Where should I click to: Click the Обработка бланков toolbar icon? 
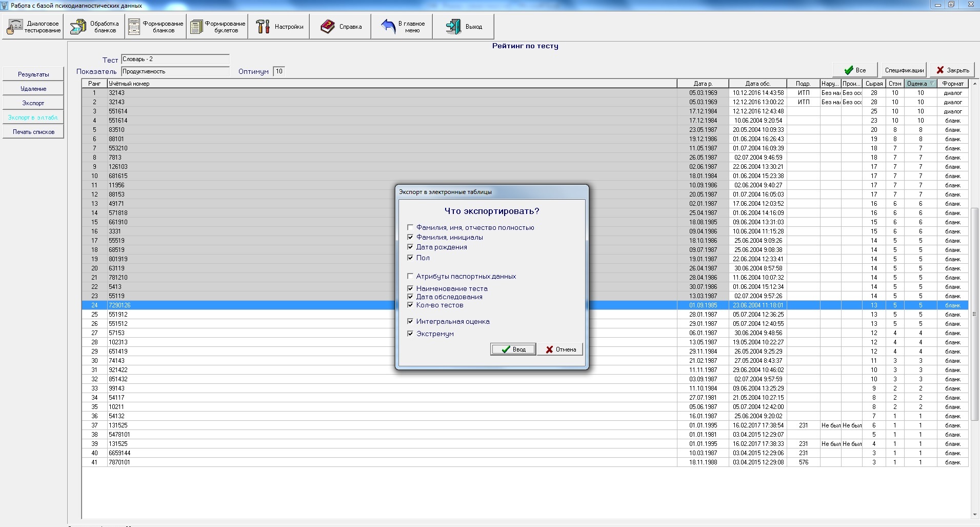pyautogui.click(x=78, y=27)
